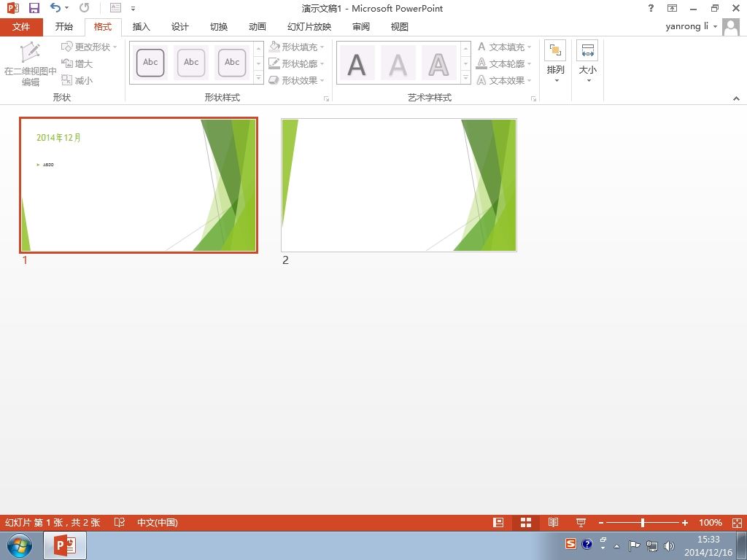Switch to the 开始 tab
The image size is (747, 560).
tap(64, 27)
